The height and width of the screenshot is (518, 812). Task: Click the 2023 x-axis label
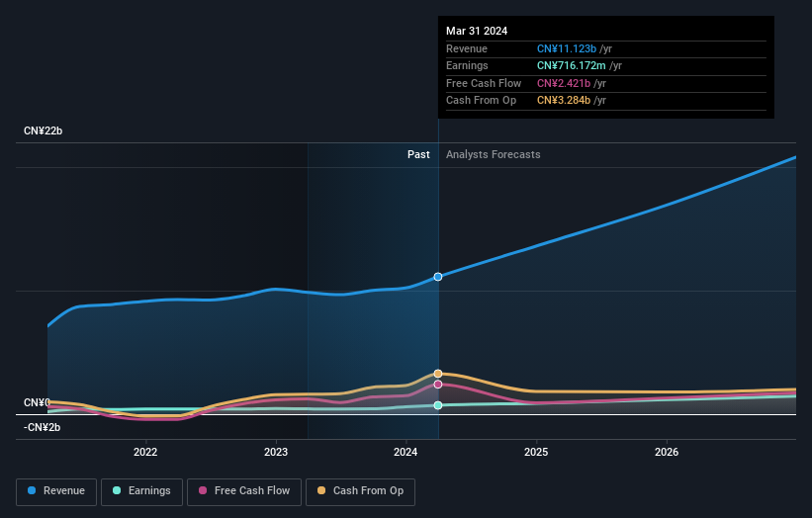276,452
